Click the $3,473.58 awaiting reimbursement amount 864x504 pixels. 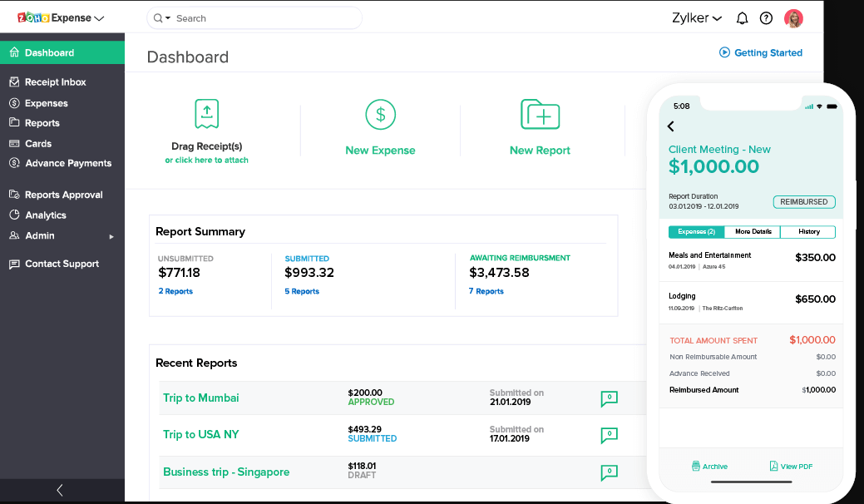pyautogui.click(x=499, y=272)
